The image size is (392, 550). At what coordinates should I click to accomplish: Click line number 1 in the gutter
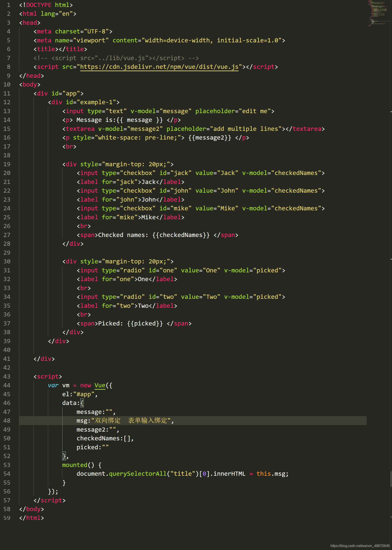click(x=9, y=5)
